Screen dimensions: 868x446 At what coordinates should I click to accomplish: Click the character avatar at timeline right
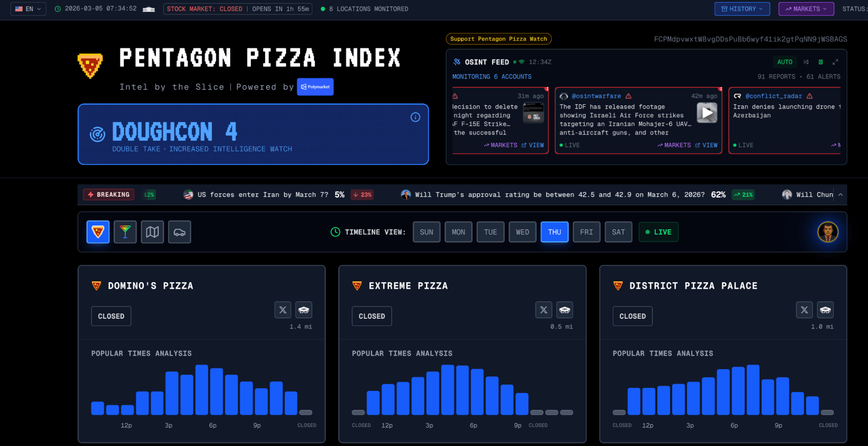(828, 232)
